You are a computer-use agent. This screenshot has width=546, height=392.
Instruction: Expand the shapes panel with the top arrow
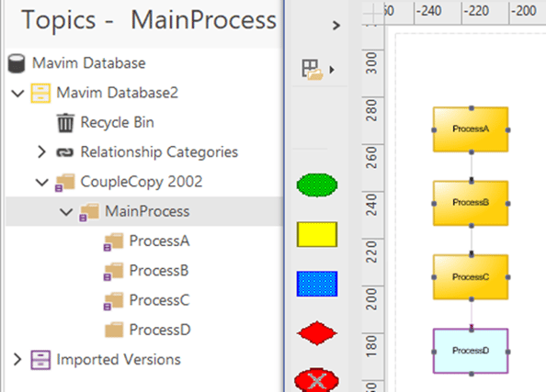(336, 26)
